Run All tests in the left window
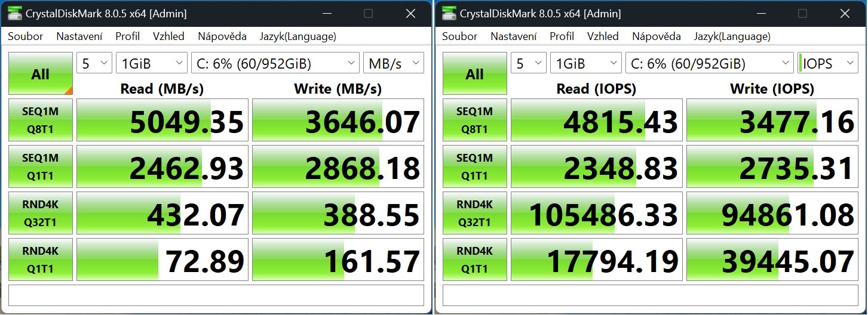This screenshot has height=315, width=868. pos(41,74)
